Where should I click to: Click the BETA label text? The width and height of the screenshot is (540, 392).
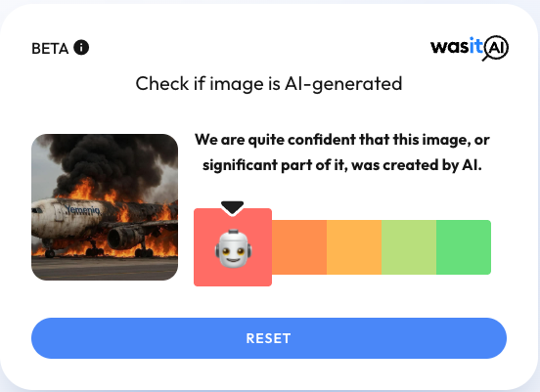[x=50, y=49]
